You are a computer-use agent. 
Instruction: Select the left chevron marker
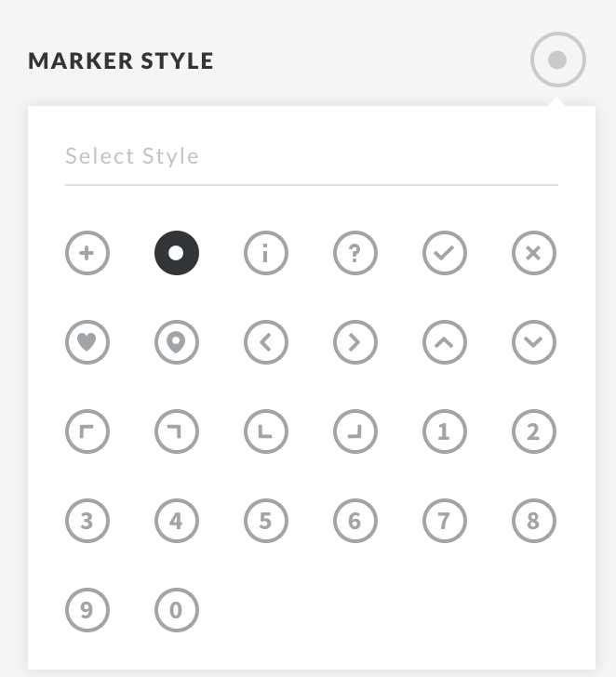(266, 342)
